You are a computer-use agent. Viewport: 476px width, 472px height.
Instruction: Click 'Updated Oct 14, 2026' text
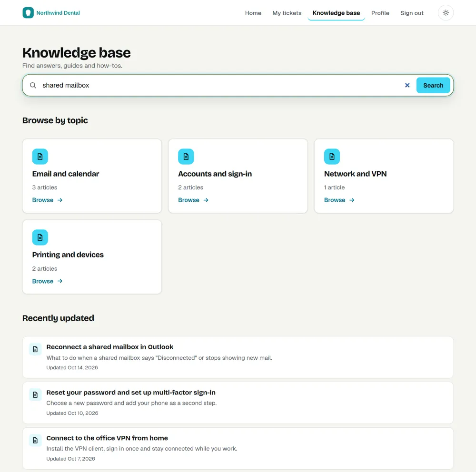pos(72,368)
